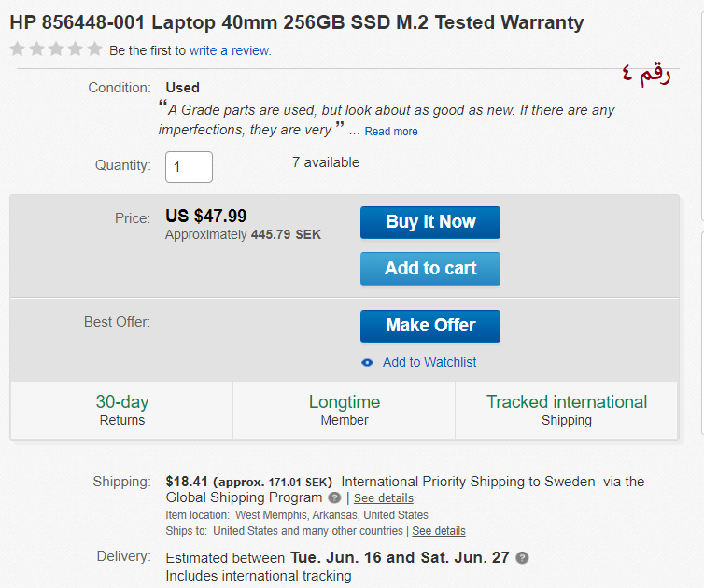
Task: Click the Buy It Now button
Action: click(x=430, y=222)
